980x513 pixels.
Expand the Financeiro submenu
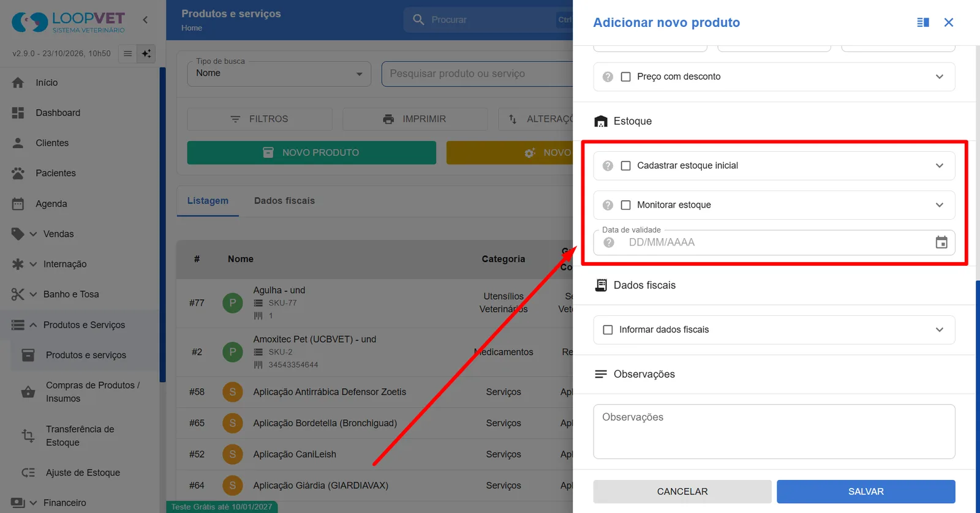tap(33, 503)
